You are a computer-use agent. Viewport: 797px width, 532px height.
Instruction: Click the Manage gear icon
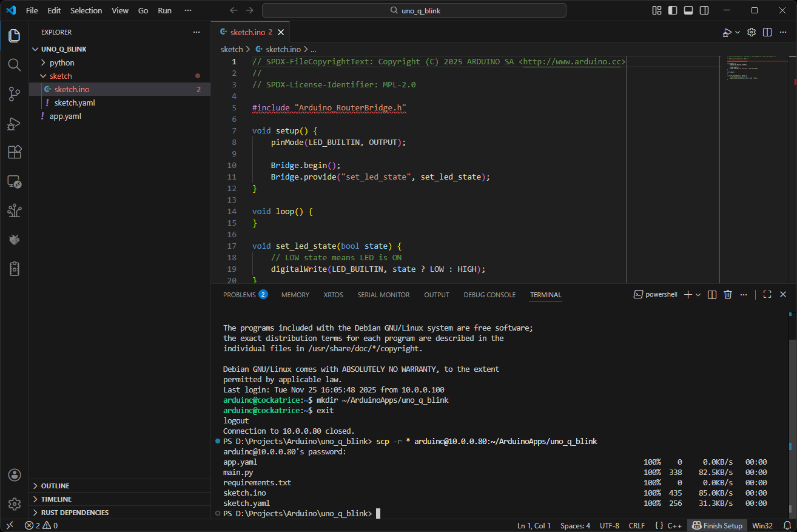click(15, 504)
